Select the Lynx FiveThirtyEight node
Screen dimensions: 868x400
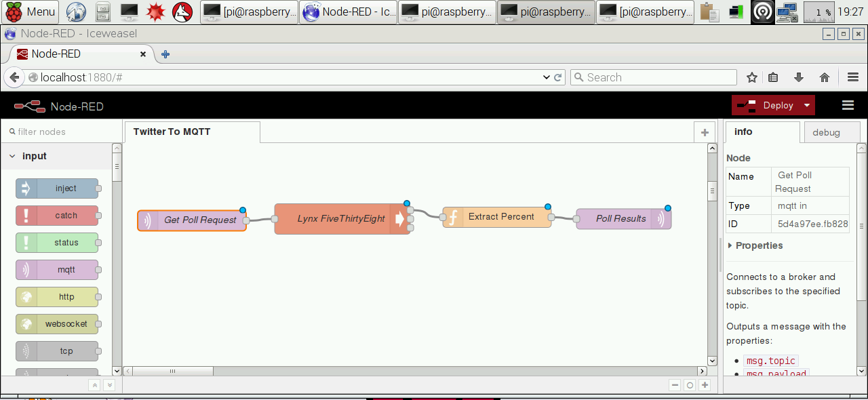tap(342, 218)
